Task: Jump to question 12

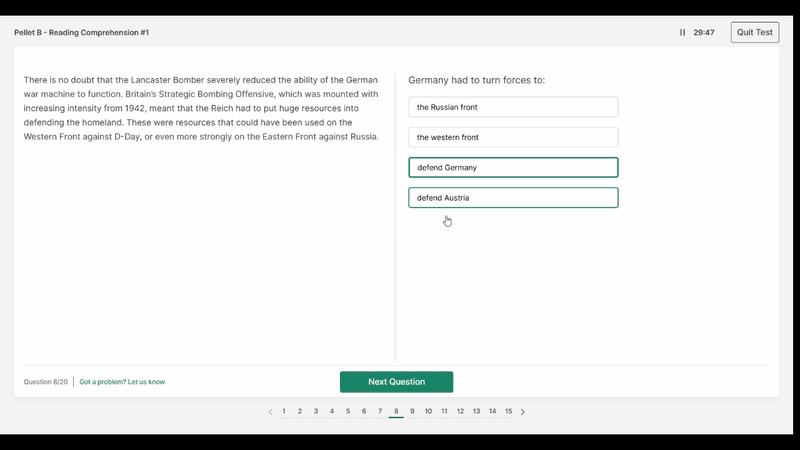Action: click(460, 411)
